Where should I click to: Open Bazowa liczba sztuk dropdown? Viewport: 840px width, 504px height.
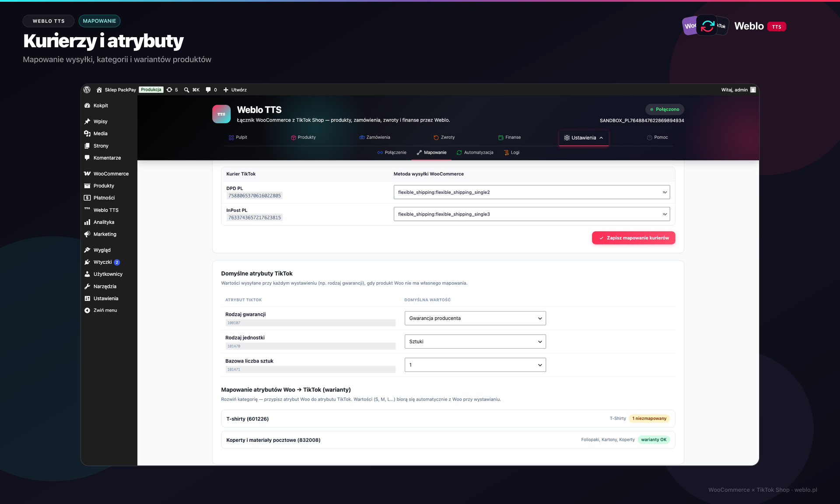tap(475, 365)
